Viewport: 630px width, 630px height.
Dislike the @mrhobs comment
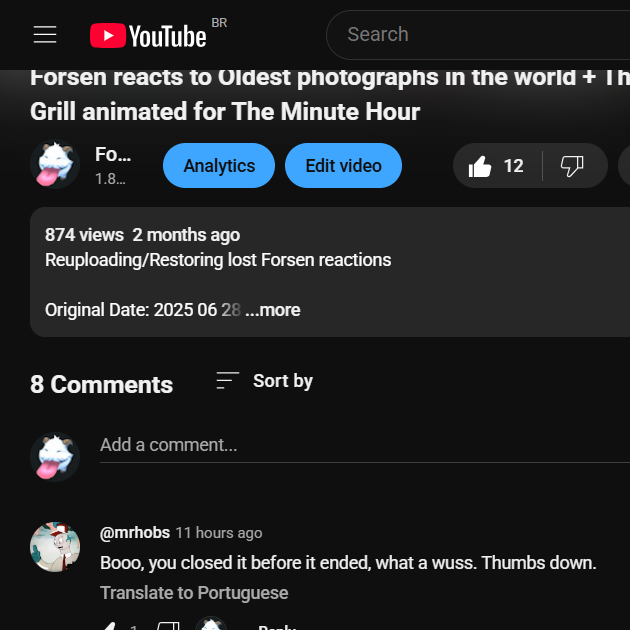tap(168, 625)
